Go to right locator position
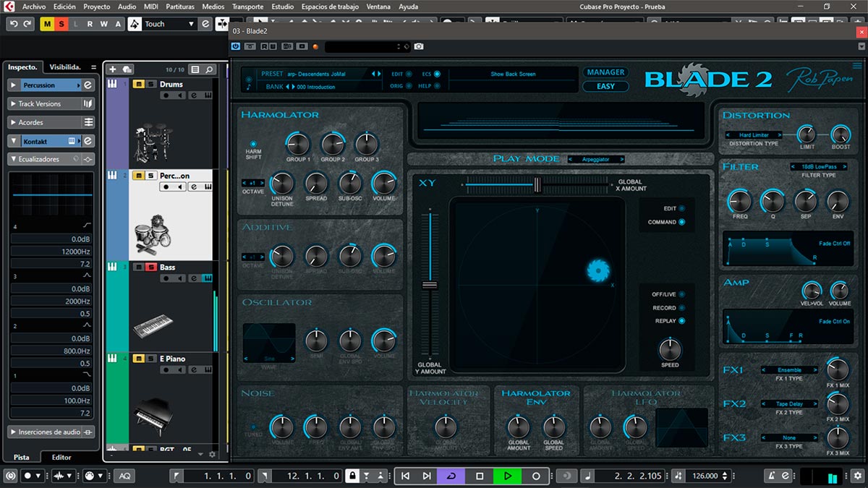 coord(265,476)
